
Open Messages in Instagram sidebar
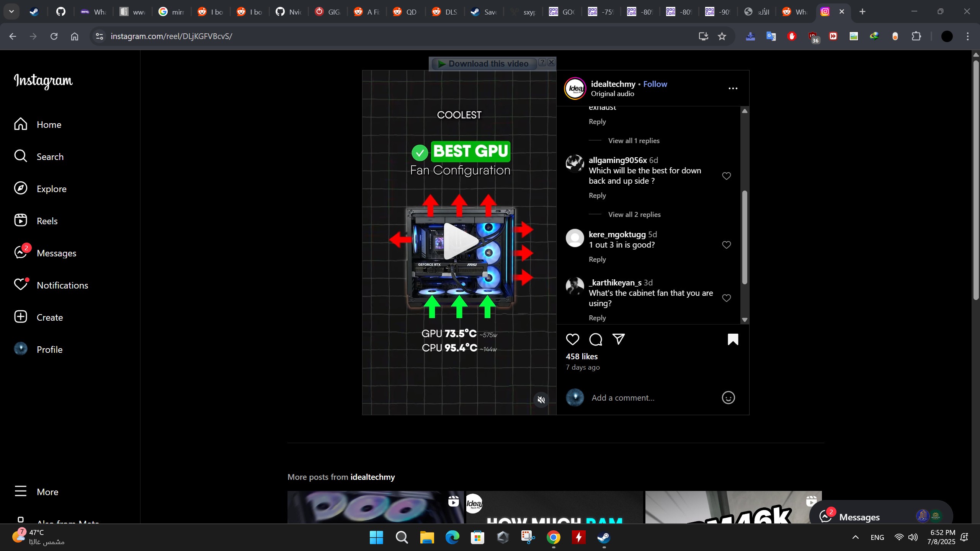(x=45, y=253)
